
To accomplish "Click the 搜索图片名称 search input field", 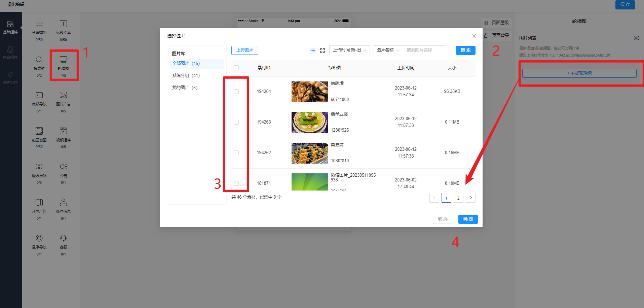I will coord(424,50).
